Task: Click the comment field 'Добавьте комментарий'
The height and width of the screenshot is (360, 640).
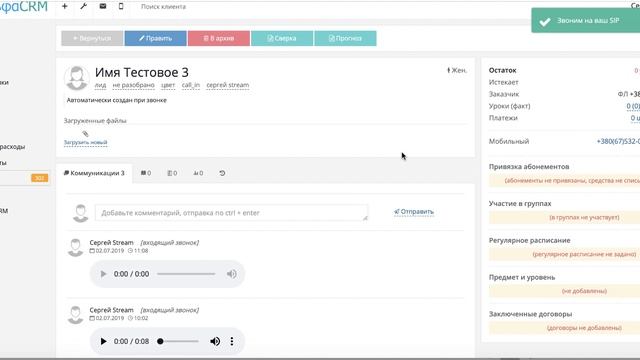Action: pos(231,213)
